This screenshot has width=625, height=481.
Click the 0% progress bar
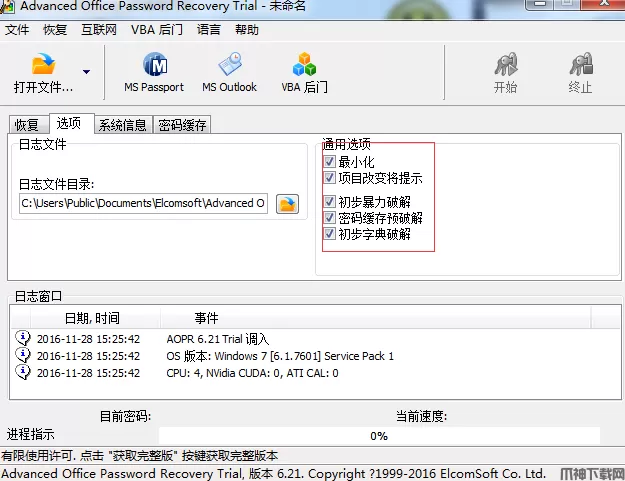click(379, 436)
